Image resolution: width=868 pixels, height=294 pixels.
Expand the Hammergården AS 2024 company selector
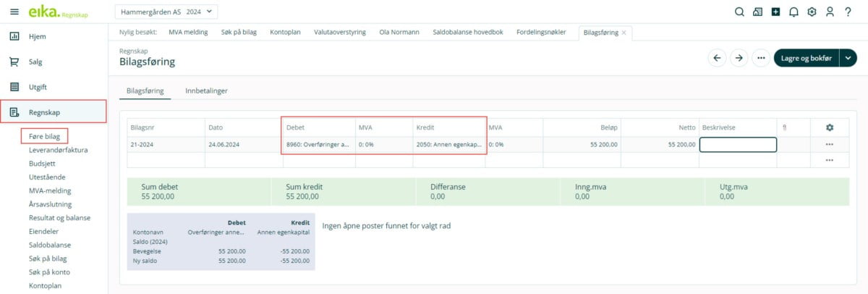[x=166, y=12]
